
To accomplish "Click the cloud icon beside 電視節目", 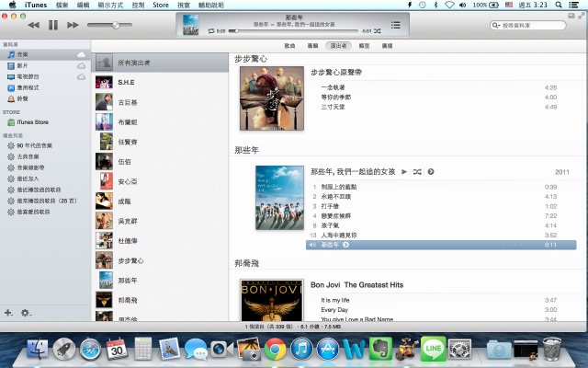I will 81,77.
